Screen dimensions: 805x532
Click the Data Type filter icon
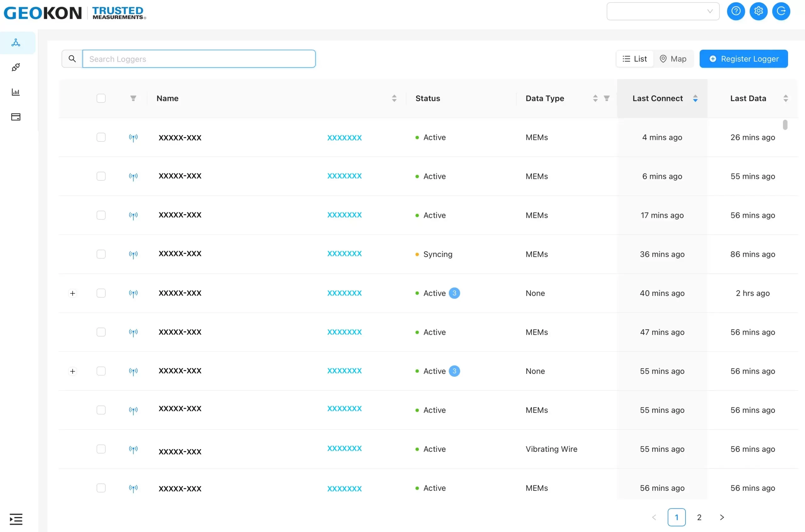[607, 98]
